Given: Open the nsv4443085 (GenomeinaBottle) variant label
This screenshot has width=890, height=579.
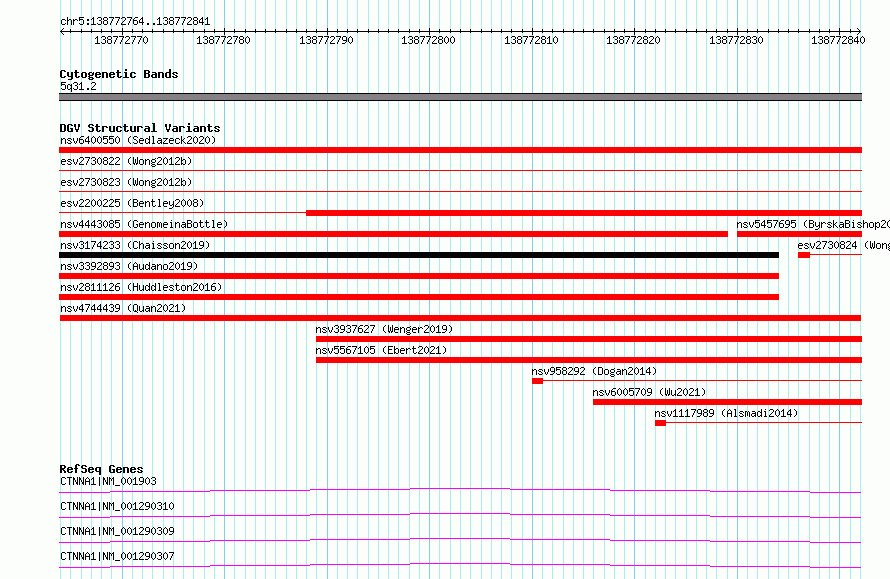Looking at the screenshot, I should [144, 224].
